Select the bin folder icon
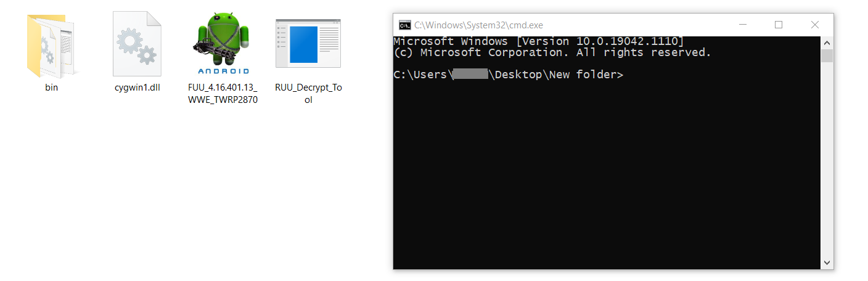Screen dimensions: 868x281 click(51, 46)
